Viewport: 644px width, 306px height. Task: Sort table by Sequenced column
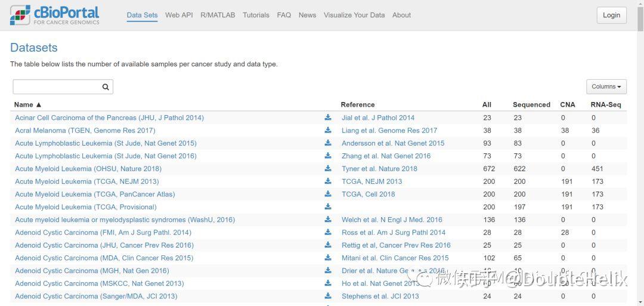tap(531, 105)
